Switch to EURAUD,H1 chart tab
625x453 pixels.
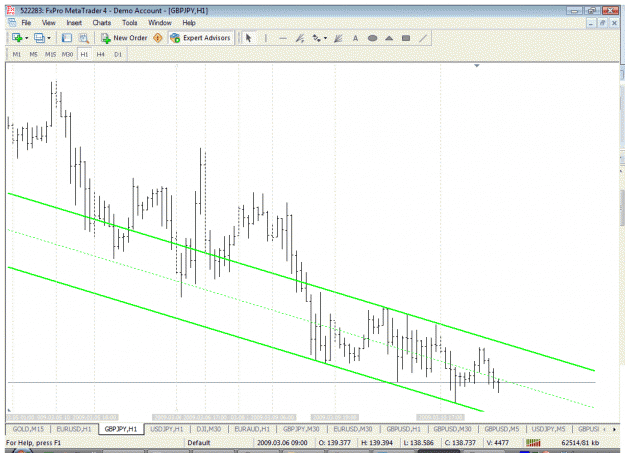[252, 429]
